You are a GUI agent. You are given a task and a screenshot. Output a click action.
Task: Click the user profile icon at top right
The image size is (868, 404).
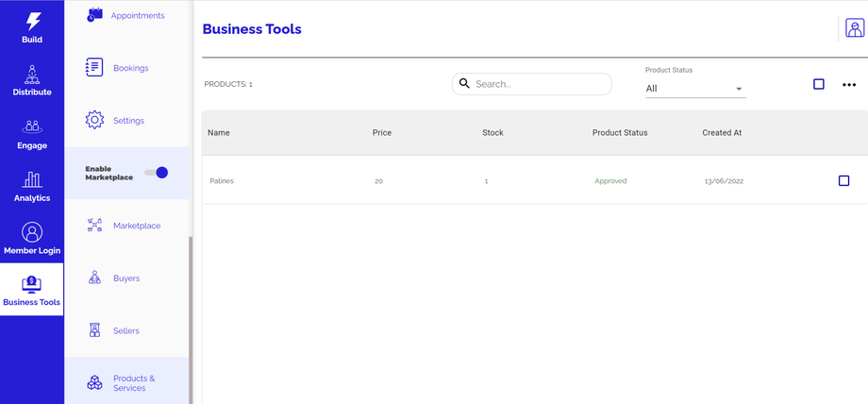click(854, 28)
